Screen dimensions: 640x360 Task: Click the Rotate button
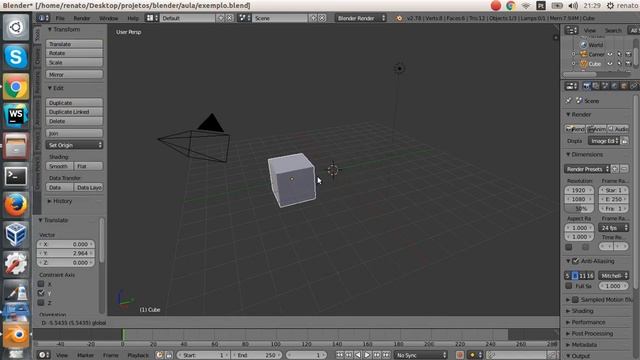pyautogui.click(x=74, y=53)
